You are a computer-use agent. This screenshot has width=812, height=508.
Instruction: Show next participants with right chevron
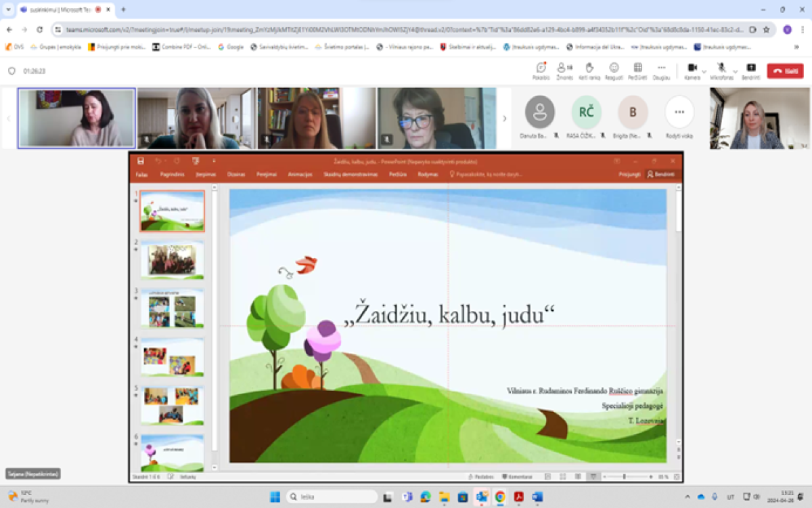coord(504,119)
